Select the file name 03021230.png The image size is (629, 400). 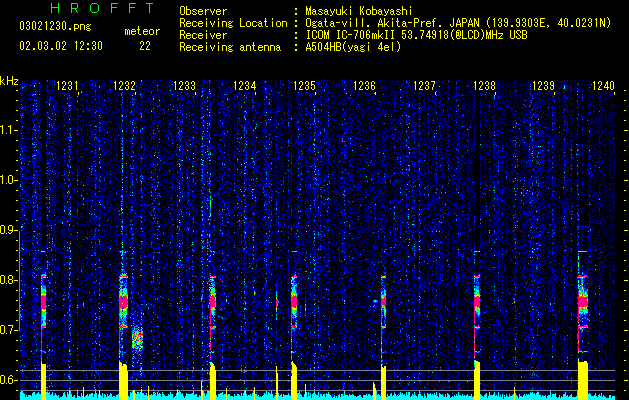(x=55, y=27)
